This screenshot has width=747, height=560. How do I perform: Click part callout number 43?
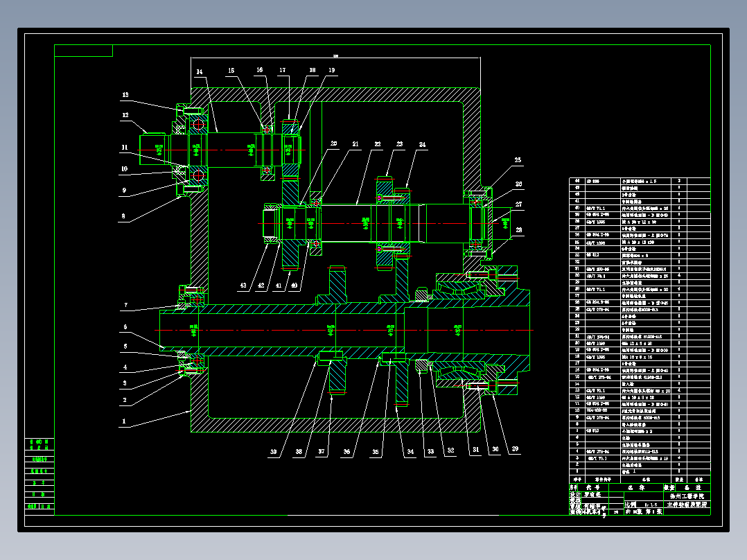tap(243, 286)
